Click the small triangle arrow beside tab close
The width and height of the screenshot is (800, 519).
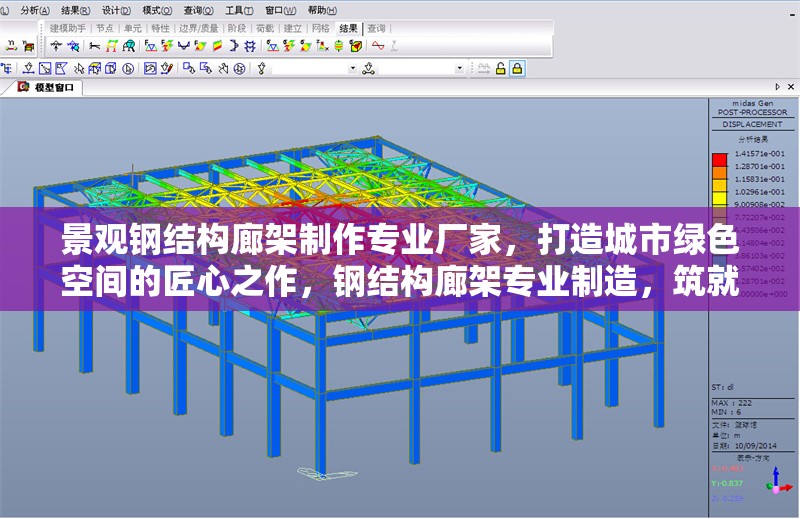[x=777, y=87]
